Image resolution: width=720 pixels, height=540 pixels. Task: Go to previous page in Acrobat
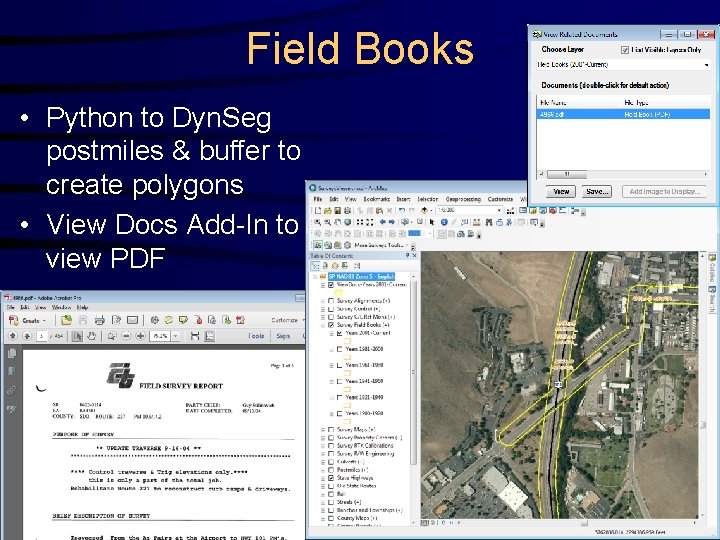pyautogui.click(x=13, y=336)
